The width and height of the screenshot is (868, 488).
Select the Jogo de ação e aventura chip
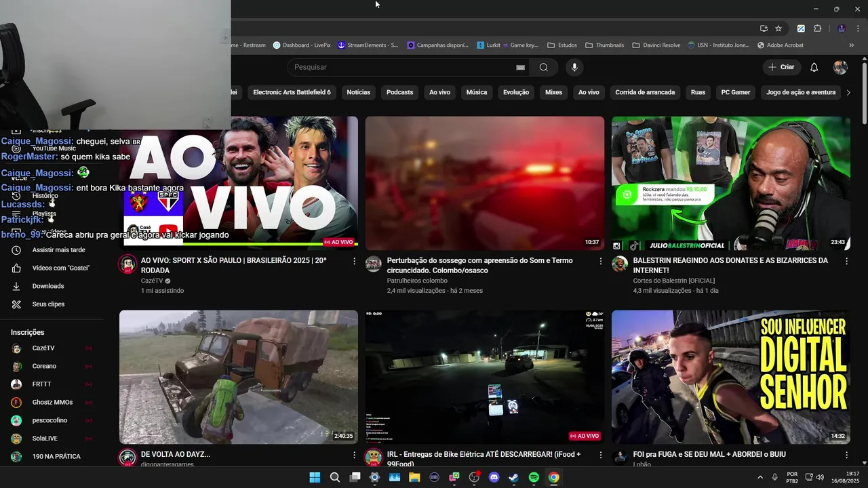pos(801,92)
